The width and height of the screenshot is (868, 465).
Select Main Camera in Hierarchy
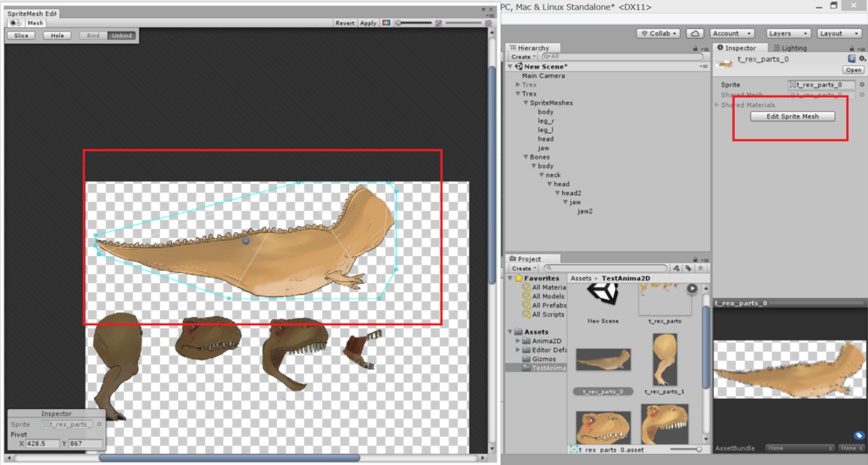(543, 75)
